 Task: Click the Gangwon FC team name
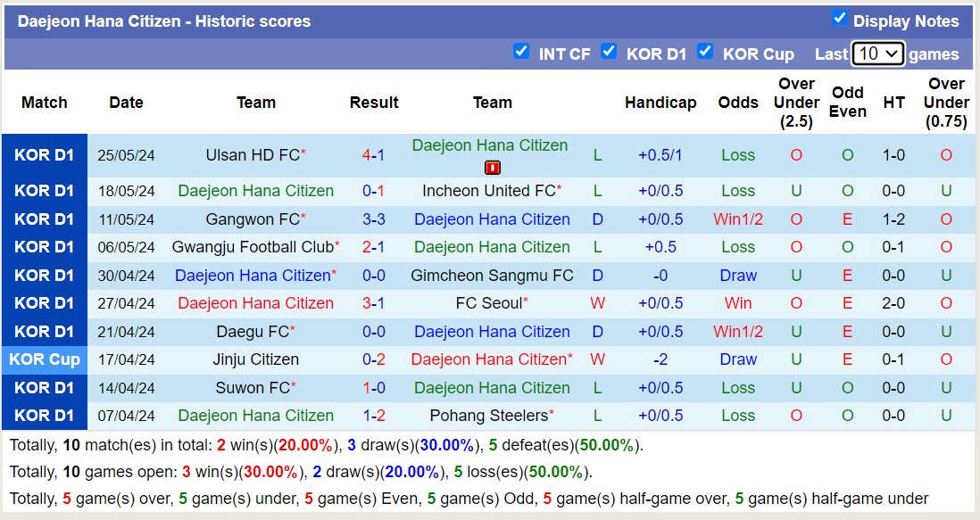click(253, 219)
